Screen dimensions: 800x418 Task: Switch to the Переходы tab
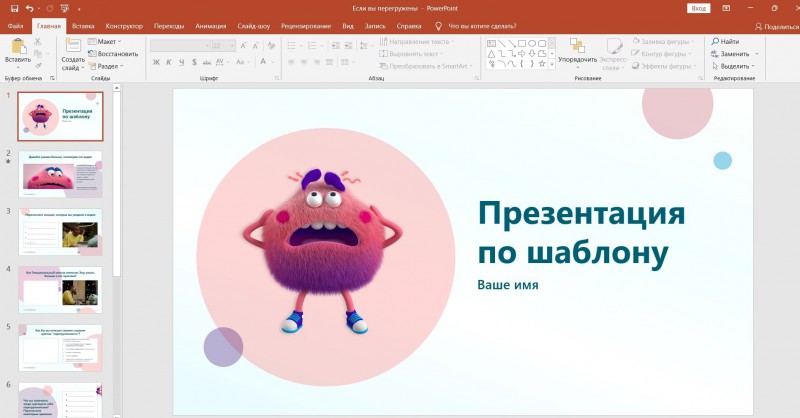click(x=169, y=26)
